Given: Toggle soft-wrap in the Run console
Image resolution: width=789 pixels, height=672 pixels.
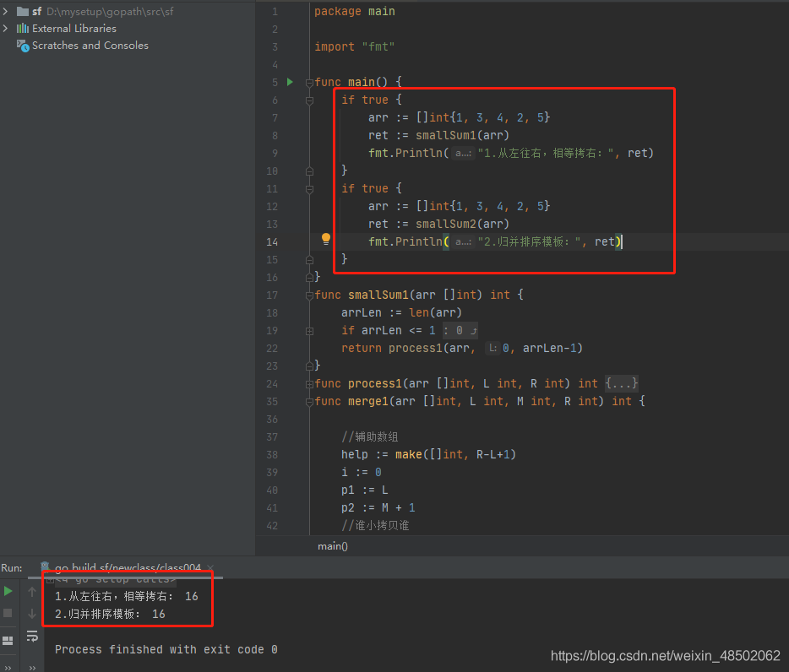Looking at the screenshot, I should (x=32, y=637).
